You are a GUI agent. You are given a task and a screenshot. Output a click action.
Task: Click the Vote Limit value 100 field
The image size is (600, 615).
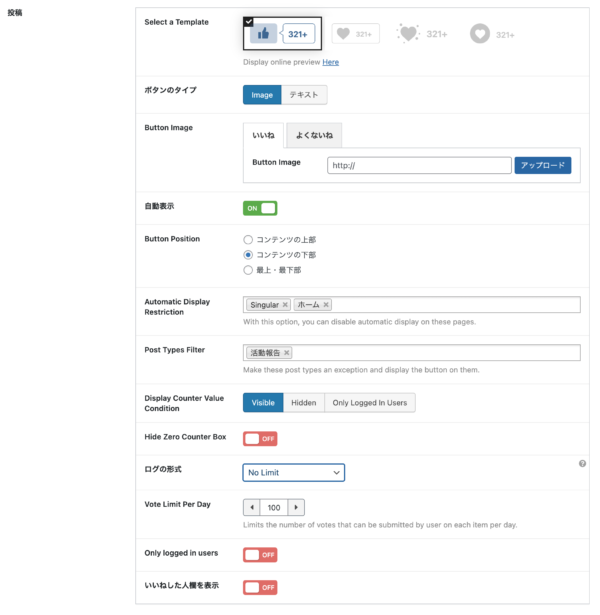[274, 508]
